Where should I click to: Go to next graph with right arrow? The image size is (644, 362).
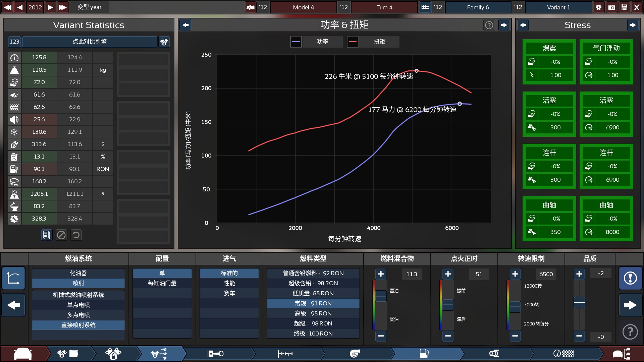pos(504,25)
